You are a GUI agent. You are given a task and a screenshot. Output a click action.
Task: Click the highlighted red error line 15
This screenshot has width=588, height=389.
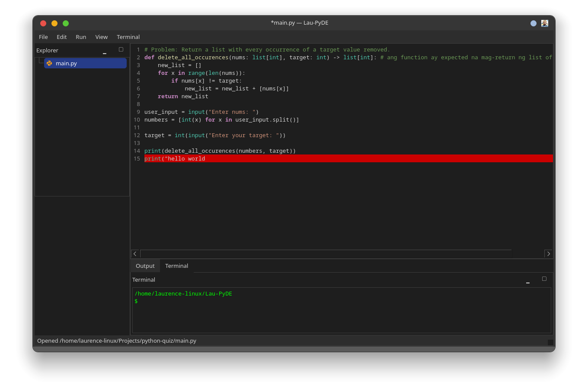pyautogui.click(x=348, y=159)
